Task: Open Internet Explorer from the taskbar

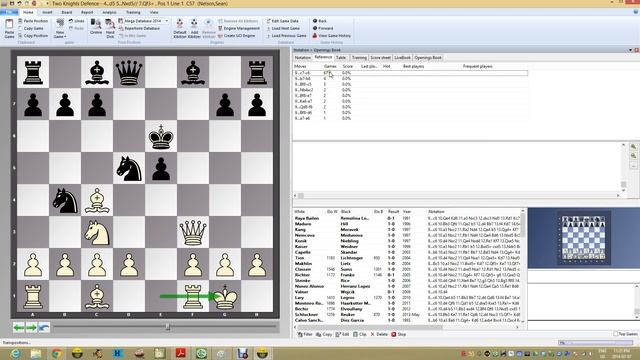Action: click(16, 353)
